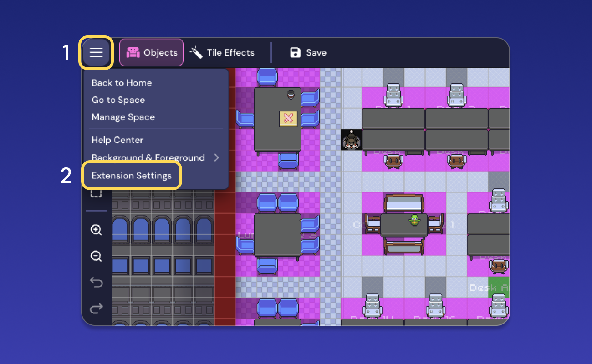The width and height of the screenshot is (592, 364).
Task: Select Back to Home from the menu
Action: (122, 83)
